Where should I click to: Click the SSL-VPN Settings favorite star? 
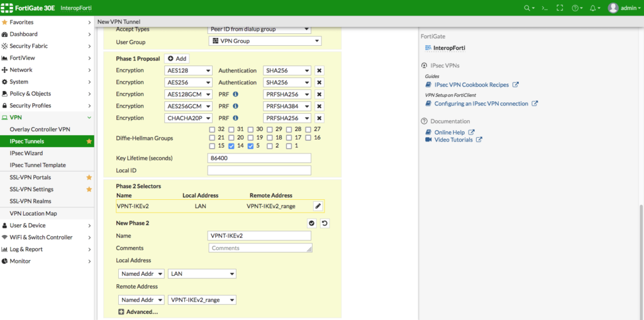click(x=89, y=189)
